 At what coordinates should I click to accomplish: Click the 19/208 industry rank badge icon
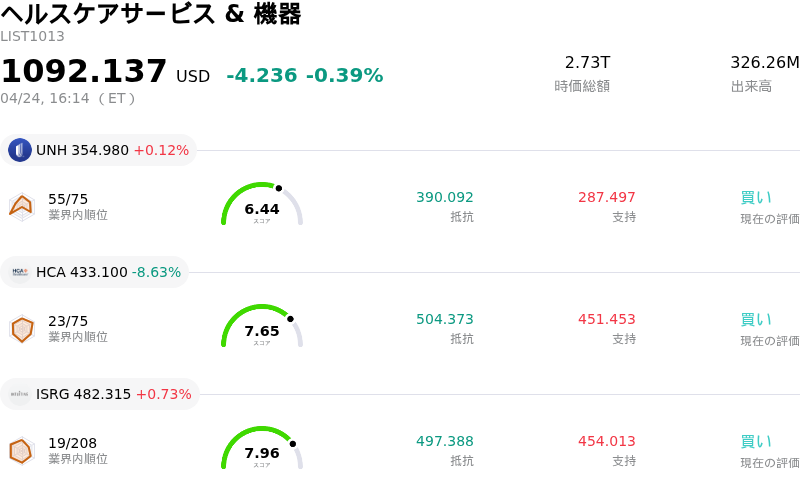[x=21, y=451]
